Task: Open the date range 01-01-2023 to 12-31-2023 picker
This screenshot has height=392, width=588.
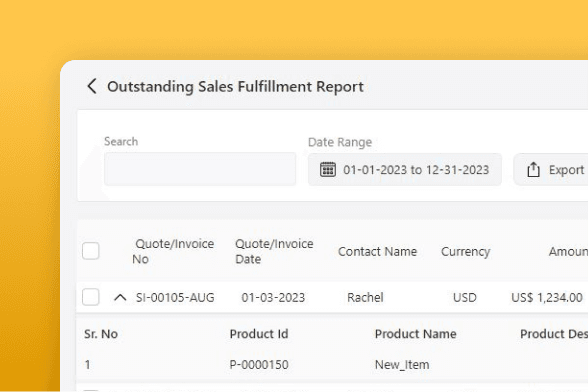Action: tap(405, 170)
